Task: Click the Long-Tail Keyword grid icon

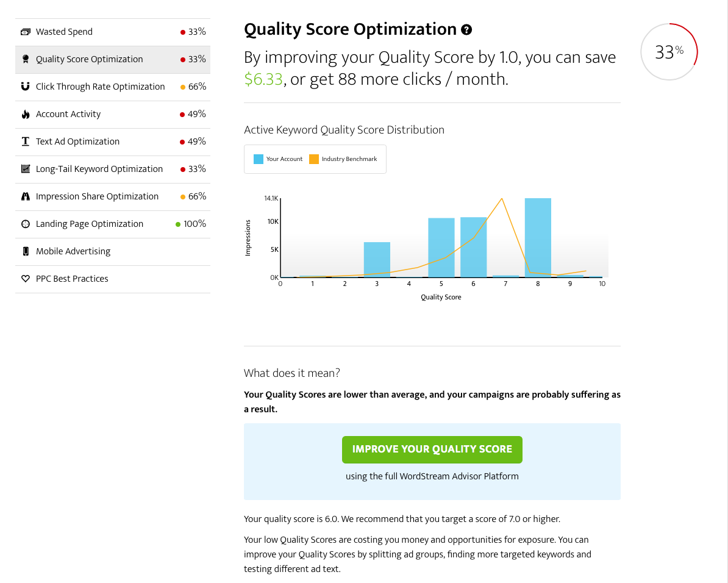Action: coord(26,169)
